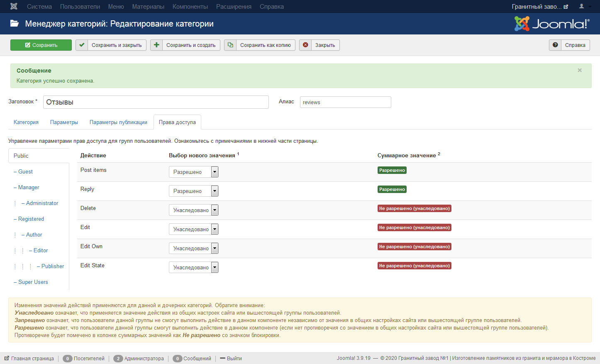This screenshot has width=600, height=364.
Task: Click the red Не разрешено badge for Delete
Action: click(x=415, y=208)
